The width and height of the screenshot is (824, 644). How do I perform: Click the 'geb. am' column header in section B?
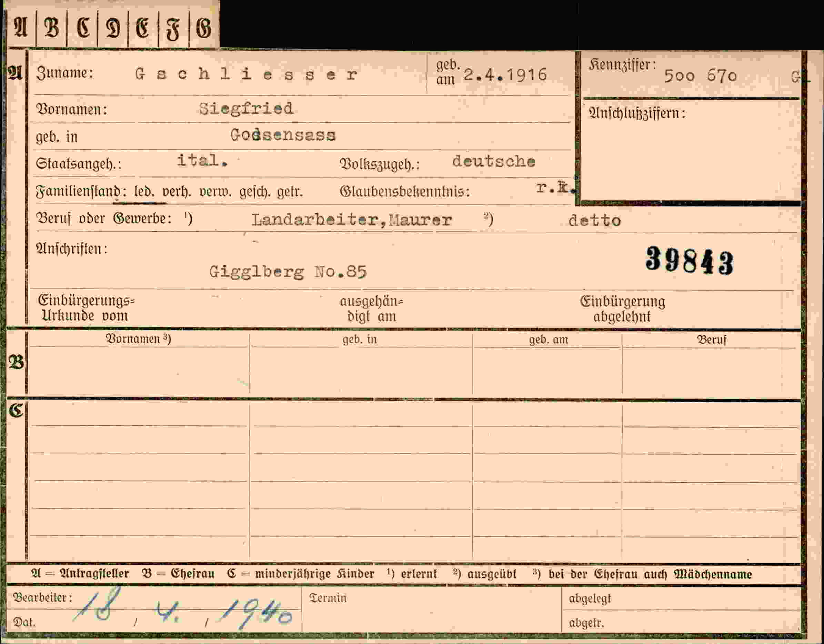click(548, 340)
